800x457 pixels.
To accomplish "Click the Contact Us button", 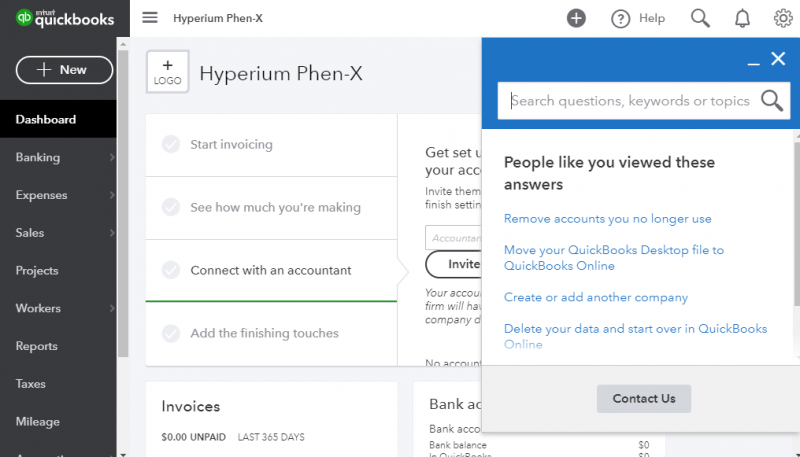I will point(644,398).
